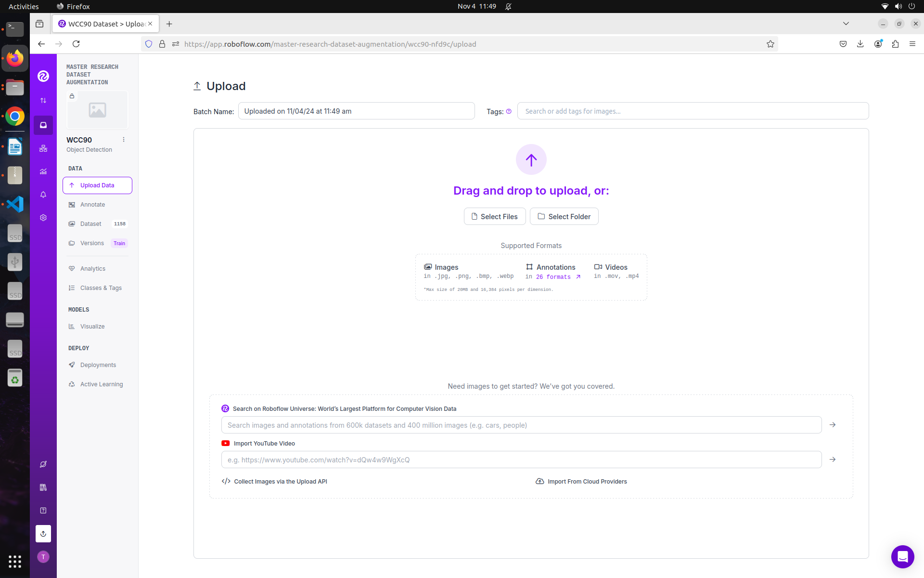The image size is (924, 578).
Task: Open Classes & Tags sidebar item
Action: point(101,288)
